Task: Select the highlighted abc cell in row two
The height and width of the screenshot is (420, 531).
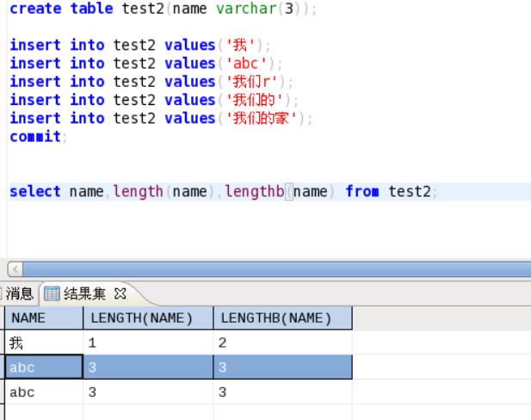Action: [43, 367]
